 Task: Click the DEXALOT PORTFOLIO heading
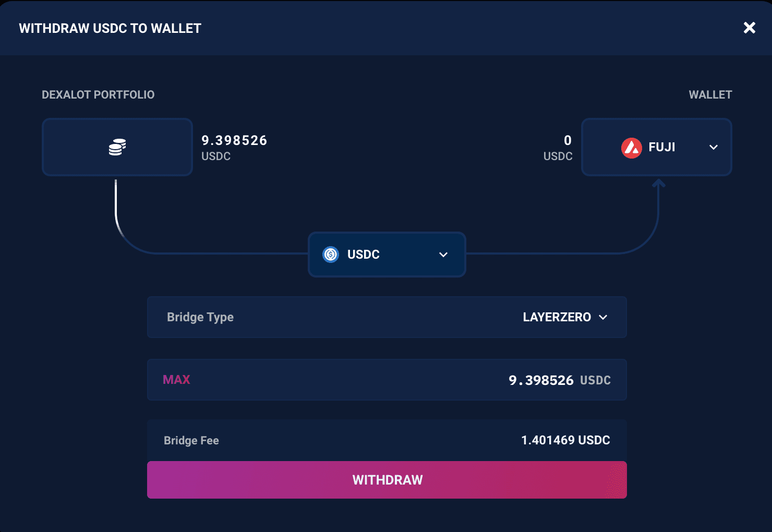click(98, 95)
